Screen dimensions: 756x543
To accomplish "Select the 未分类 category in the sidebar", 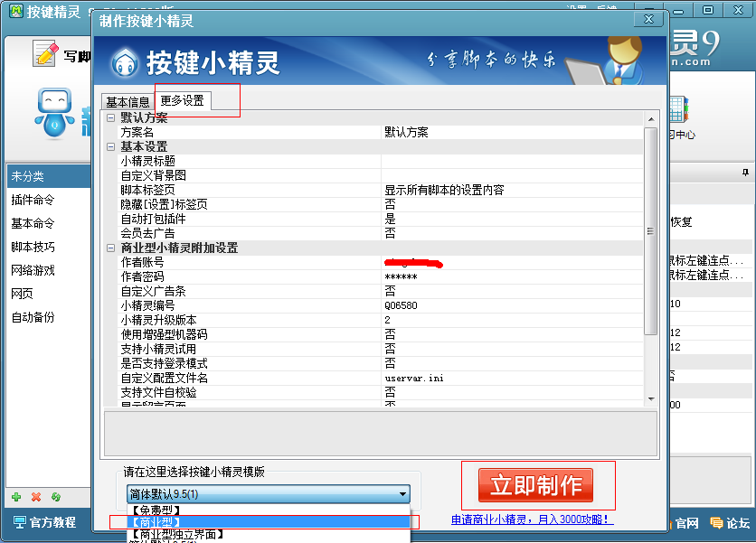I will 49,176.
